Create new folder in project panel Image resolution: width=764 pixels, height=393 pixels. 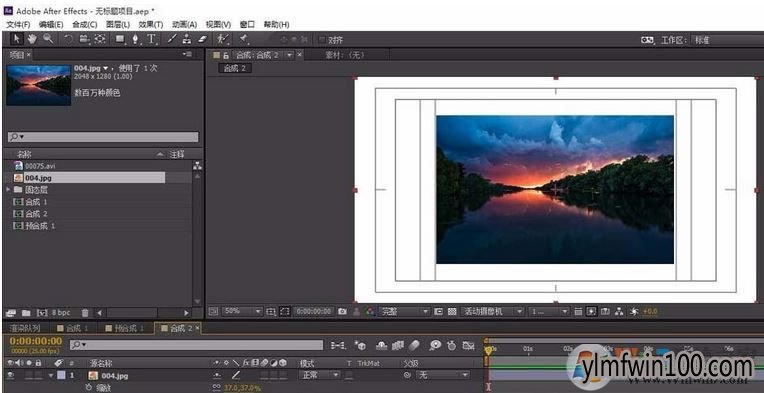(26, 313)
